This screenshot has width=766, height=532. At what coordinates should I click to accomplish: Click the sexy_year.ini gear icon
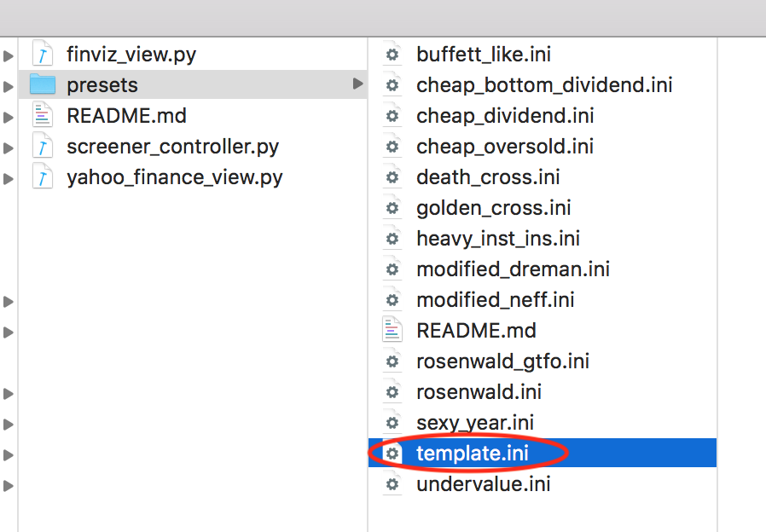pyautogui.click(x=392, y=423)
